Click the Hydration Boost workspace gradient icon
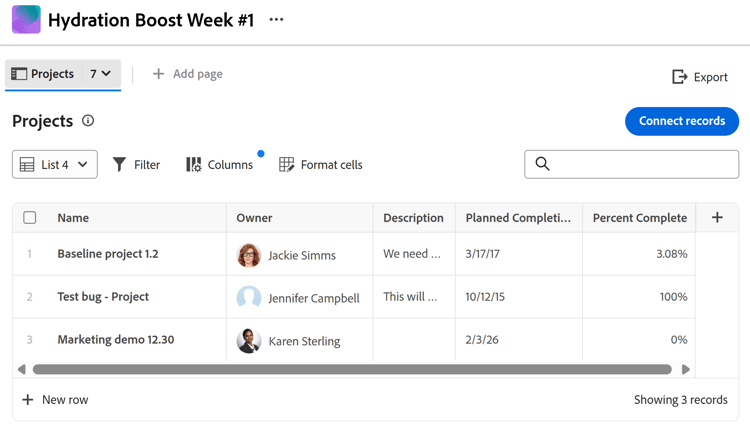The image size is (750, 424). pyautogui.click(x=26, y=20)
